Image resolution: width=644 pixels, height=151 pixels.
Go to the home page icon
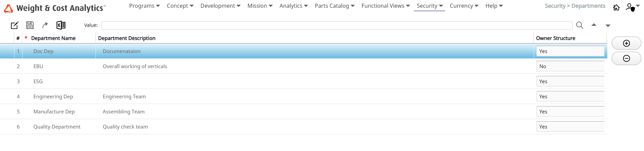pos(616,7)
